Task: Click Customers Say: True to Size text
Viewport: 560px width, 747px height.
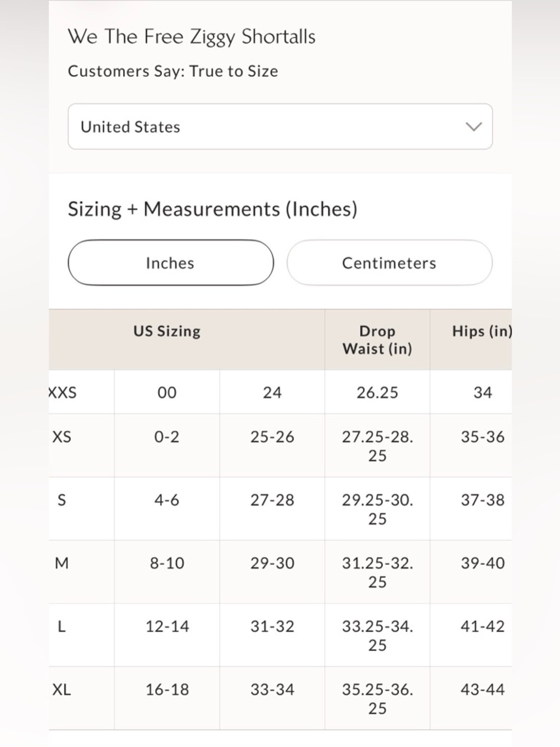Action: (173, 71)
